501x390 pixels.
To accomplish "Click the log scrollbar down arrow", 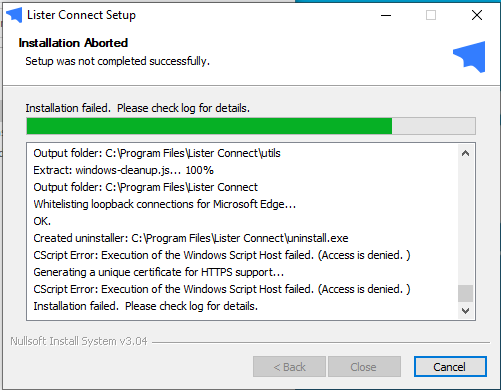I will pyautogui.click(x=466, y=311).
